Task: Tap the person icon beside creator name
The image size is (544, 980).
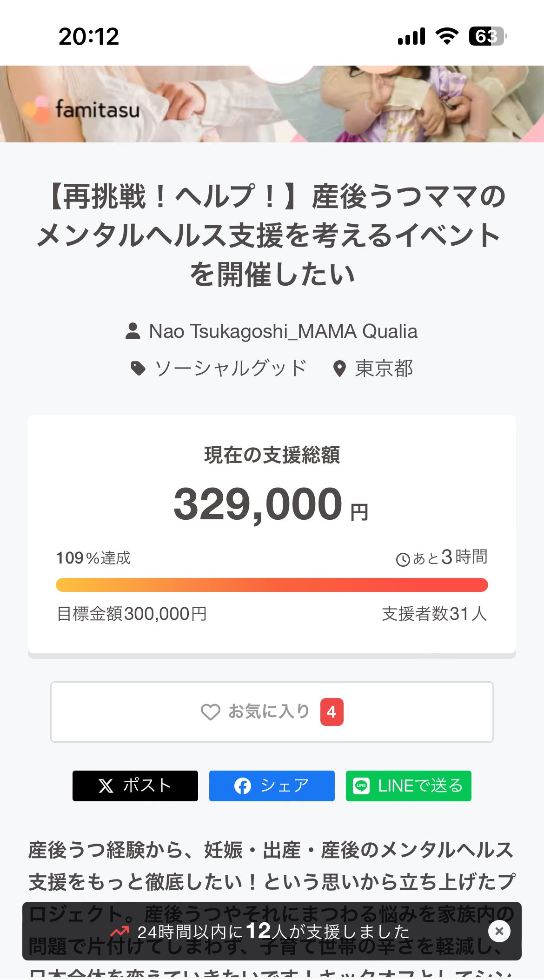Action: tap(133, 331)
